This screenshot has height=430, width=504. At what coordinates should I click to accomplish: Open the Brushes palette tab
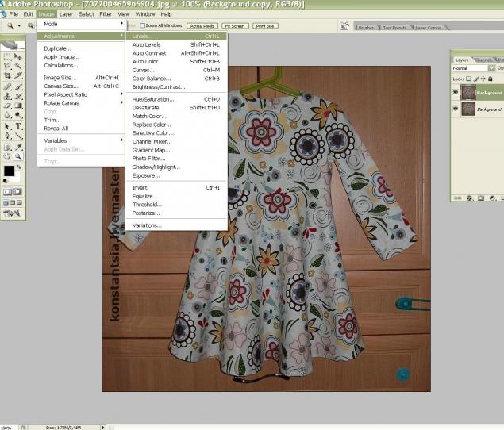(x=366, y=28)
